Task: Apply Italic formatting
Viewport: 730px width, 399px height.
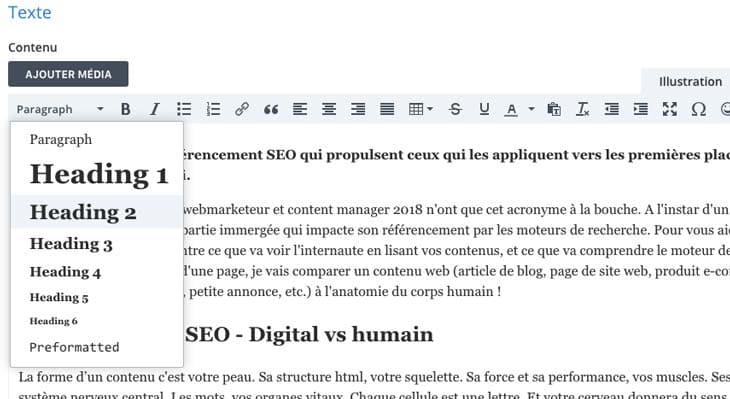Action: point(155,109)
